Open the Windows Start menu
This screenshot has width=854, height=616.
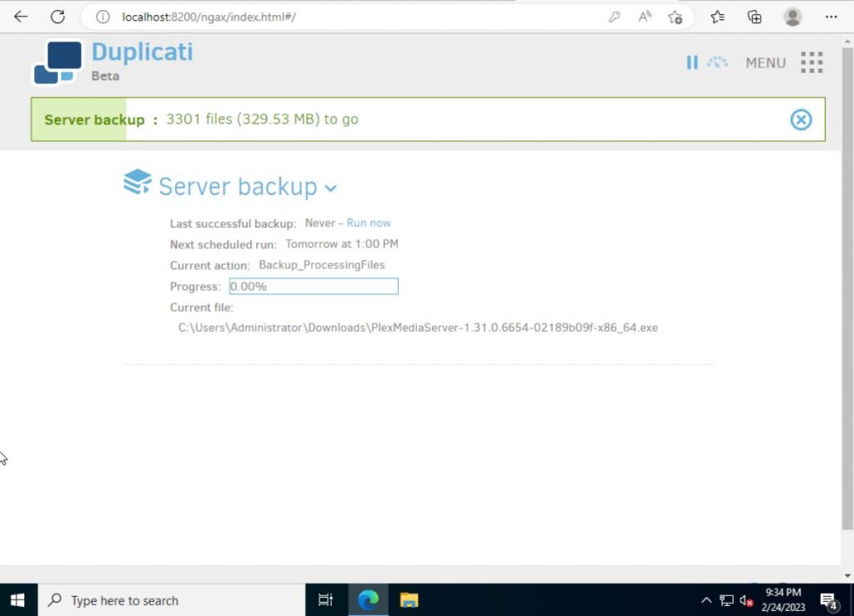point(17,599)
